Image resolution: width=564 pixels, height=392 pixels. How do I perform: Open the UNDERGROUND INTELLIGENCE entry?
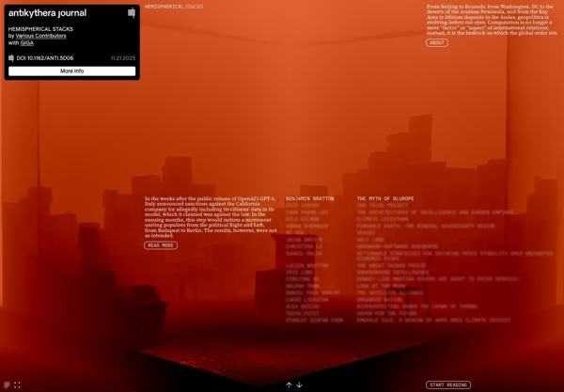393,273
